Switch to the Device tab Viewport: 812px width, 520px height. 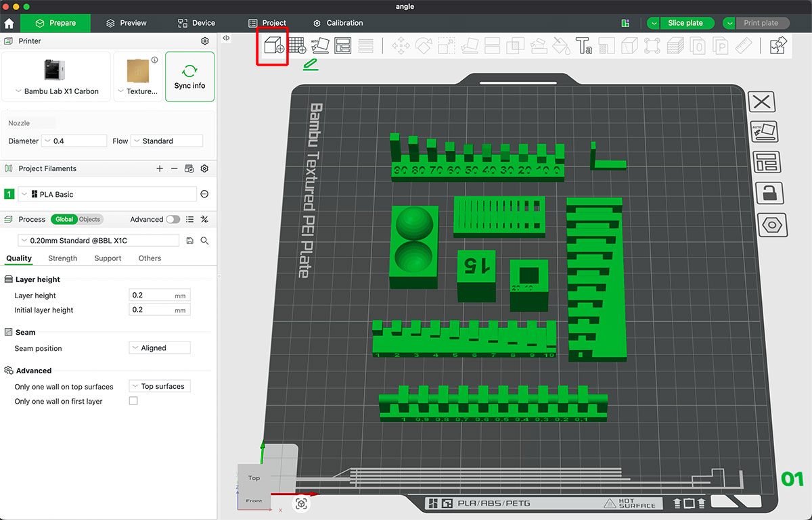(x=196, y=23)
